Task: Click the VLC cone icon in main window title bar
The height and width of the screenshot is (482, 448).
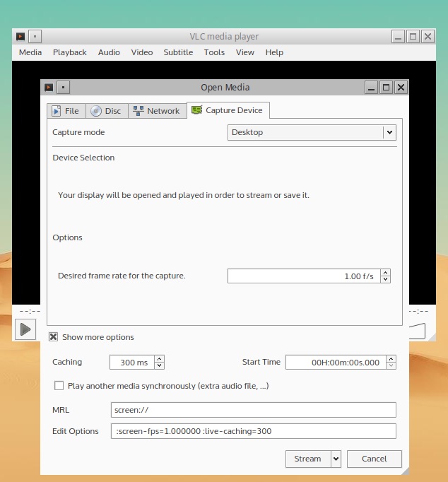Action: pos(21,36)
